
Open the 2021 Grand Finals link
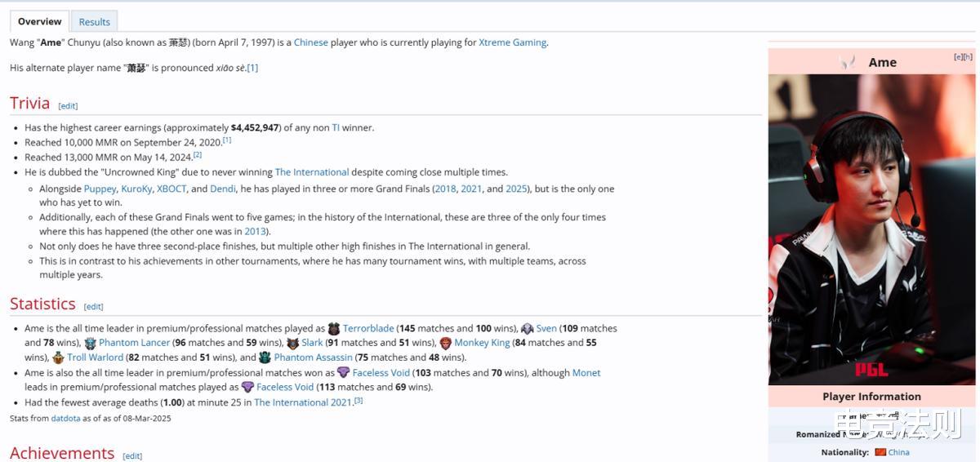[x=471, y=189]
